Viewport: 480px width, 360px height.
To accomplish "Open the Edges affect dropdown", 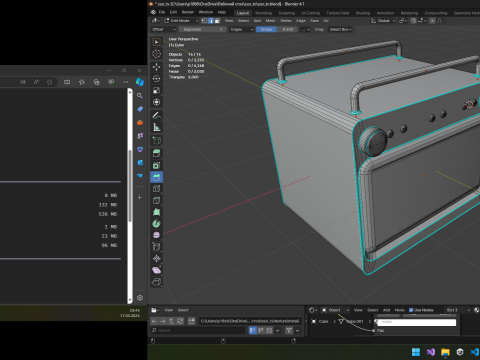I will pyautogui.click(x=242, y=29).
